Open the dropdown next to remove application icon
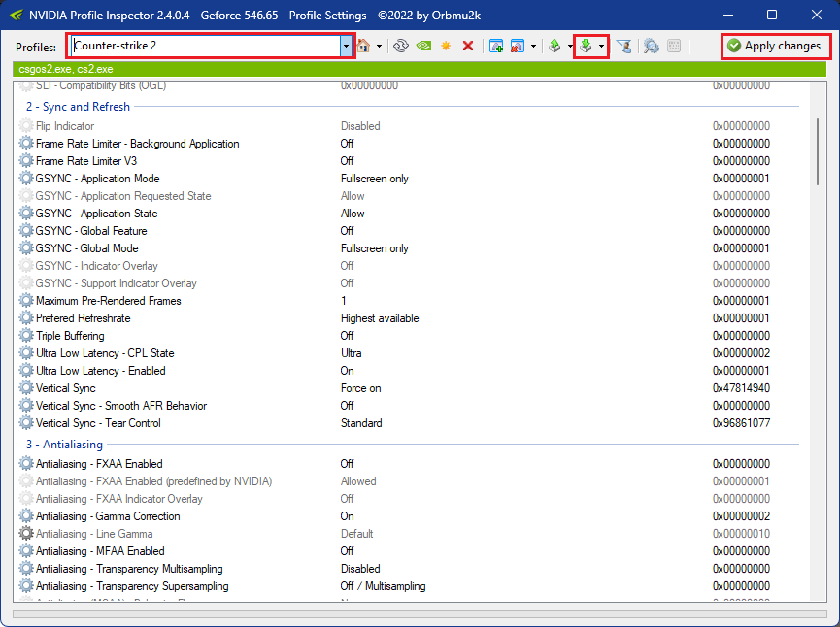This screenshot has height=627, width=840. click(x=533, y=46)
